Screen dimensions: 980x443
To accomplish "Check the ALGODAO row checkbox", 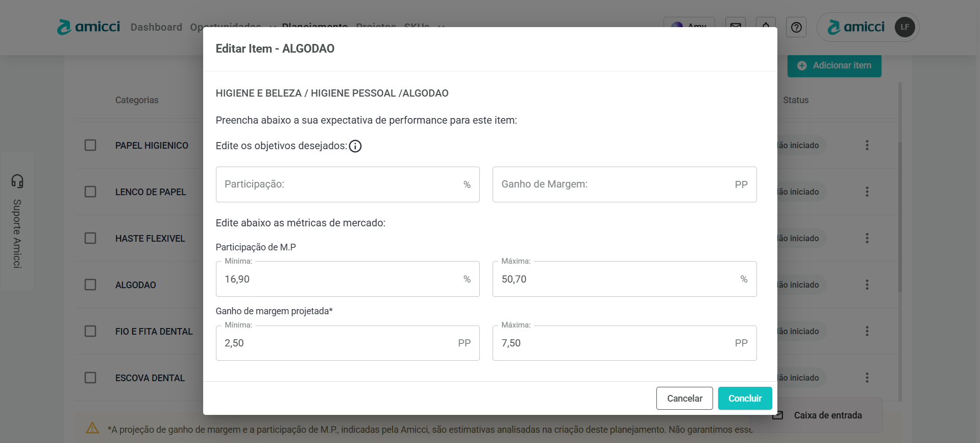I will click(90, 285).
